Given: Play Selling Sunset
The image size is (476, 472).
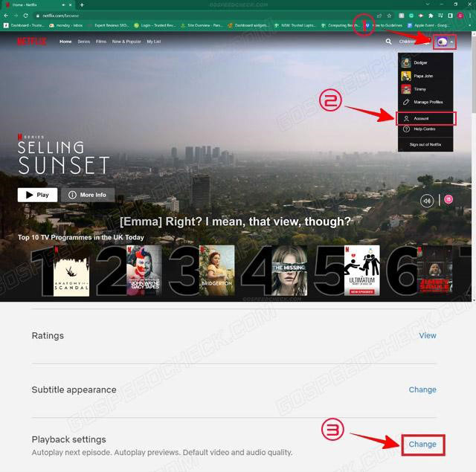Looking at the screenshot, I should 37,195.
